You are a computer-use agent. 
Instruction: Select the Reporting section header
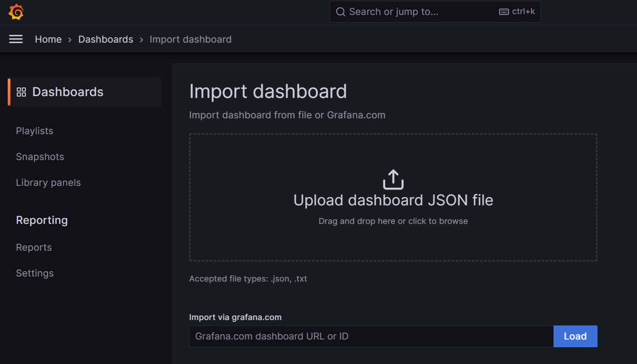click(42, 220)
